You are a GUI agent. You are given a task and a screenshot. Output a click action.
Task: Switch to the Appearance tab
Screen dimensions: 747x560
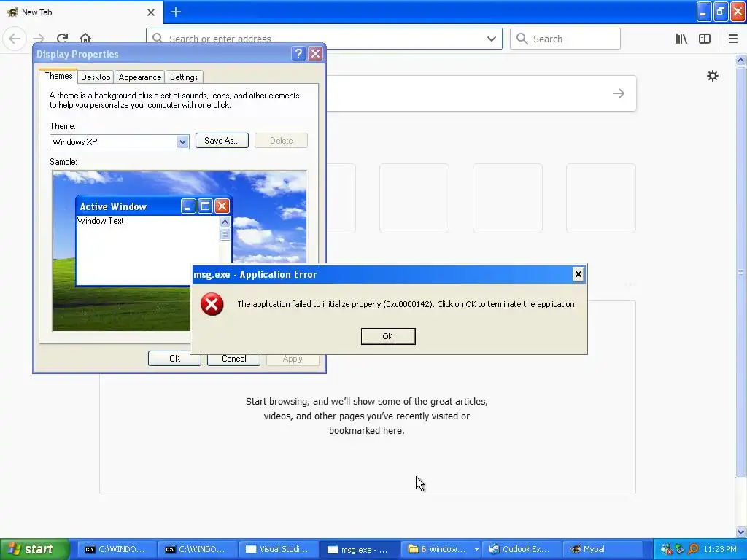(139, 77)
